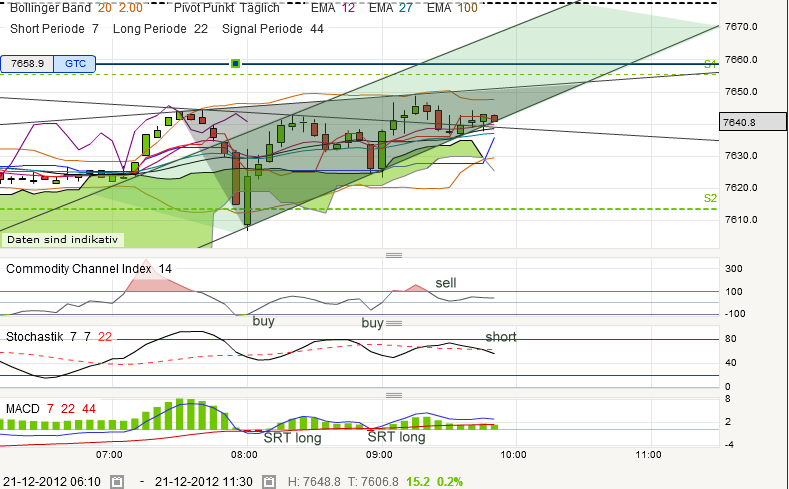Screen dimensions: 789x489
Task: Click the low value T: 7606.8
Action: (x=373, y=481)
